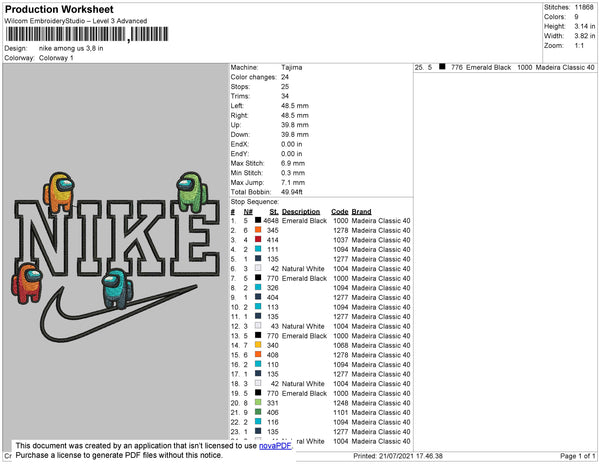Select the navy swatch in stop row 5
Image resolution: width=600 pixels, height=464 pixels.
coord(258,259)
